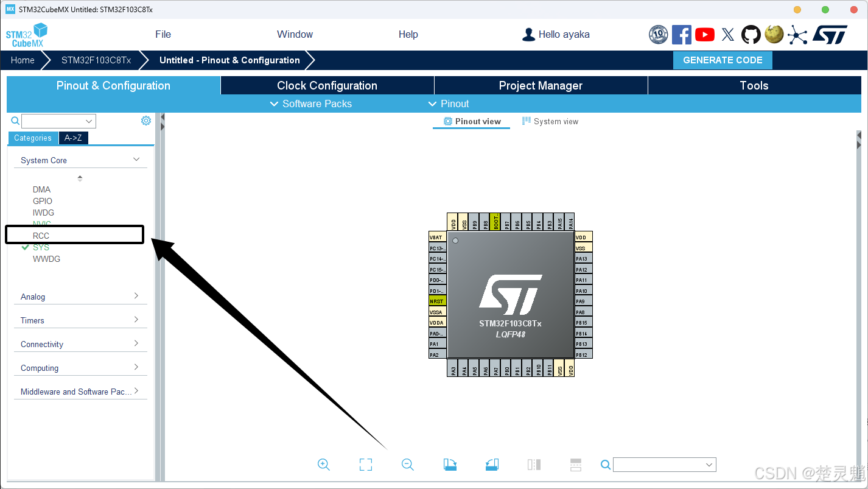868x489 pixels.
Task: Open the YouTube icon in the header
Action: (705, 35)
